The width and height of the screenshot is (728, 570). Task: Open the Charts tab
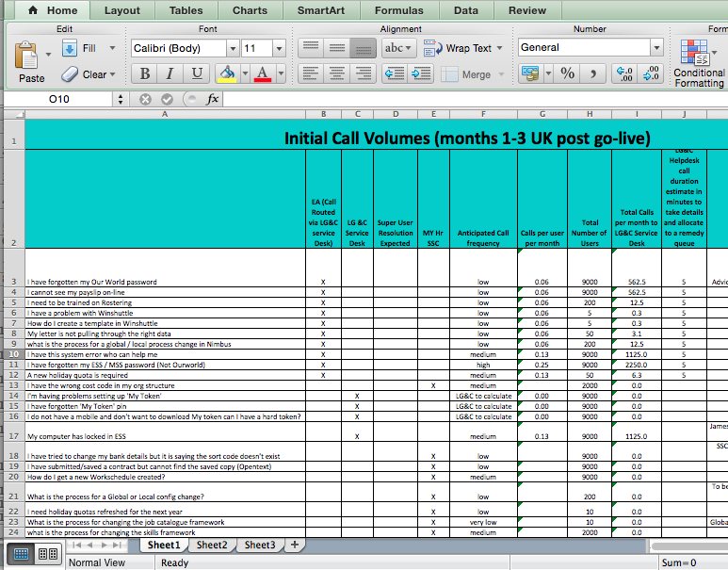[250, 10]
